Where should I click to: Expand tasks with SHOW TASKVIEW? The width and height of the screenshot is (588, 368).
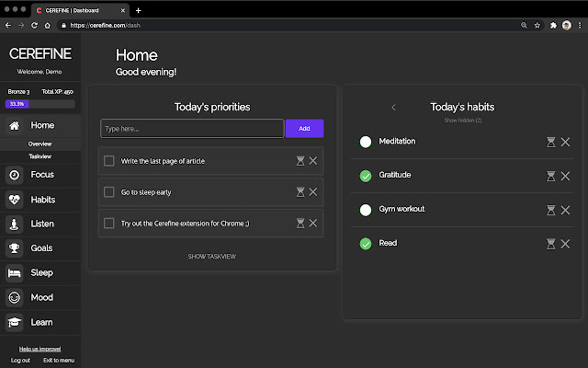(x=212, y=256)
